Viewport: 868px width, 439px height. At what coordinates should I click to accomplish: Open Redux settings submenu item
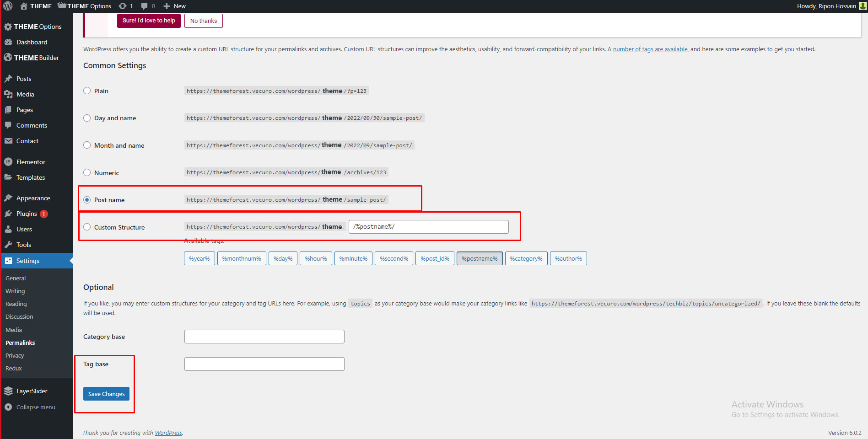14,368
